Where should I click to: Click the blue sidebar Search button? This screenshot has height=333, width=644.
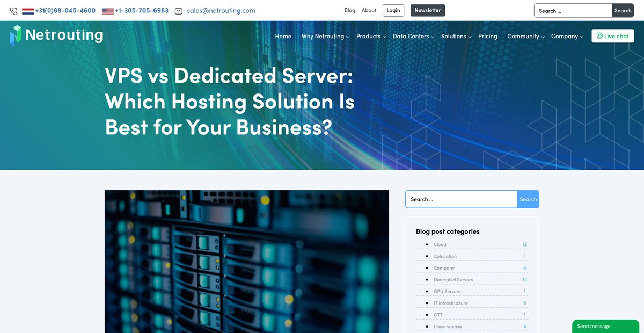[x=528, y=199]
